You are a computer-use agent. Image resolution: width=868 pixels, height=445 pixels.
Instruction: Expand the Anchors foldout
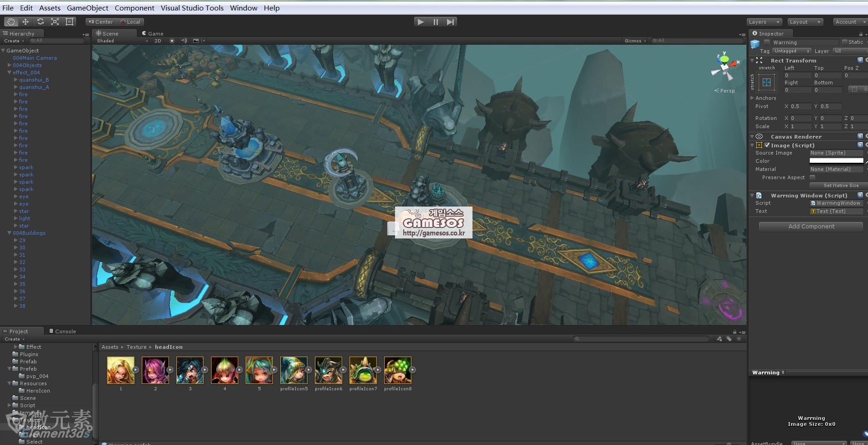752,98
